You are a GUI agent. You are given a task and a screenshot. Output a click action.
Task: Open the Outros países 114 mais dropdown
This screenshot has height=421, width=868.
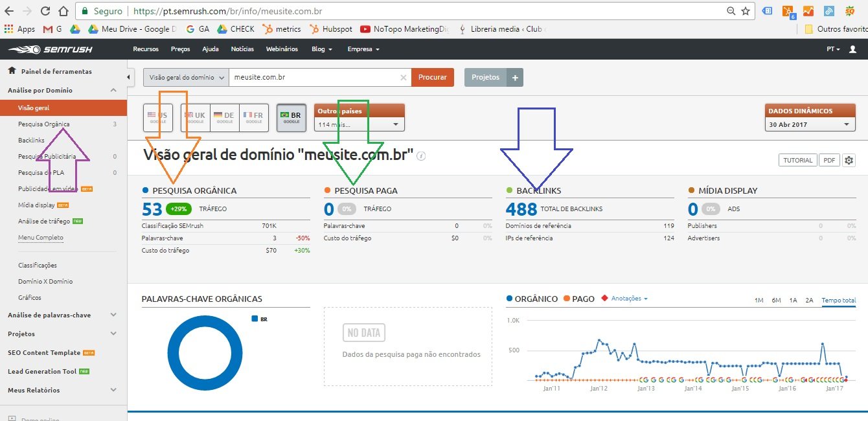click(359, 124)
